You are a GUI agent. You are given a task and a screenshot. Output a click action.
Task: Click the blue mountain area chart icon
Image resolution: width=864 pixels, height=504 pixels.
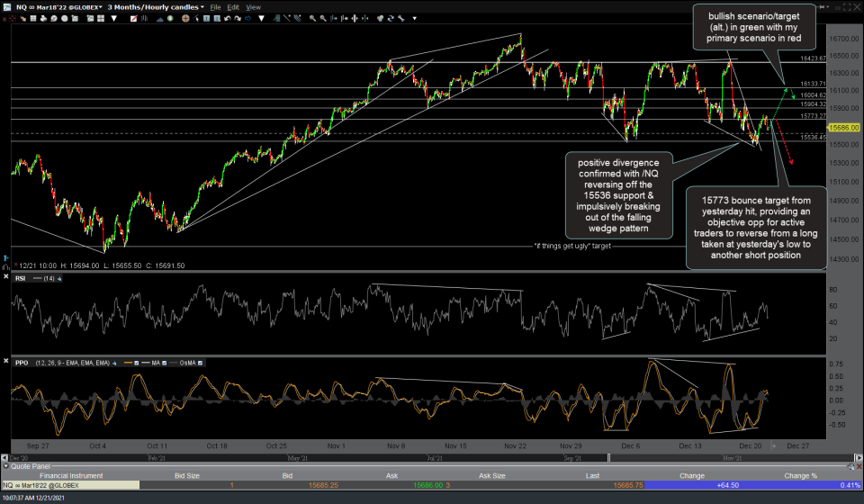160,19
